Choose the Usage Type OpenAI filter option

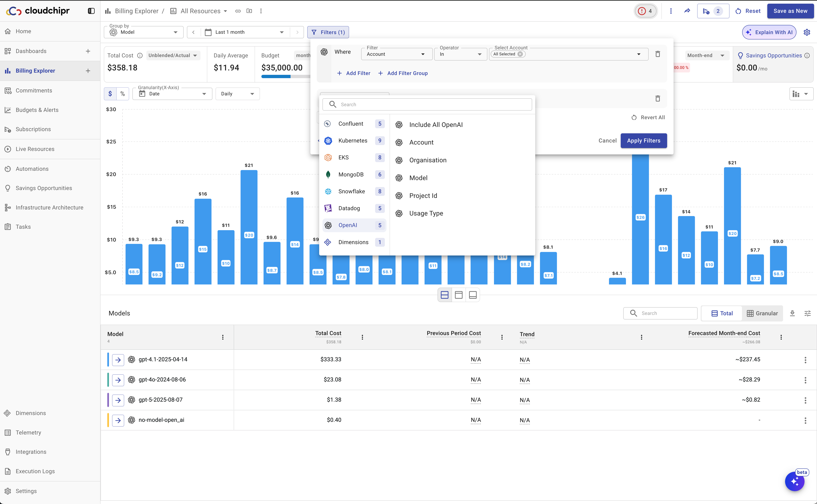coord(426,213)
